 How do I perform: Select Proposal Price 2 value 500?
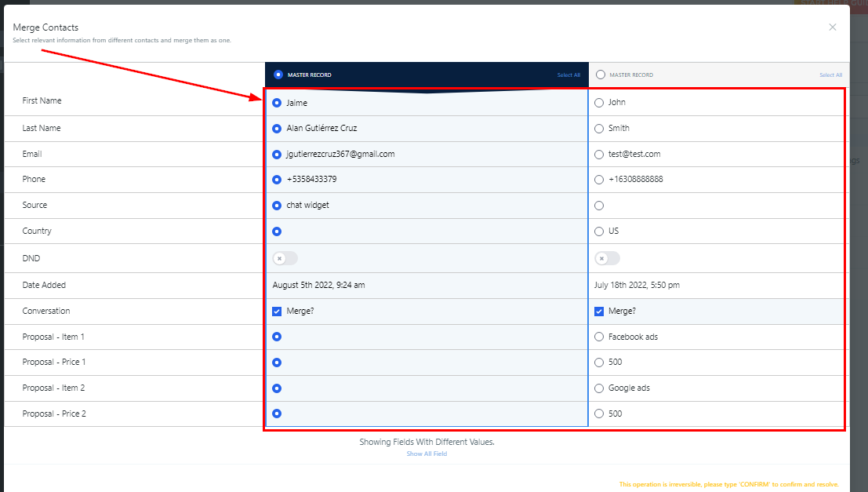(x=599, y=414)
